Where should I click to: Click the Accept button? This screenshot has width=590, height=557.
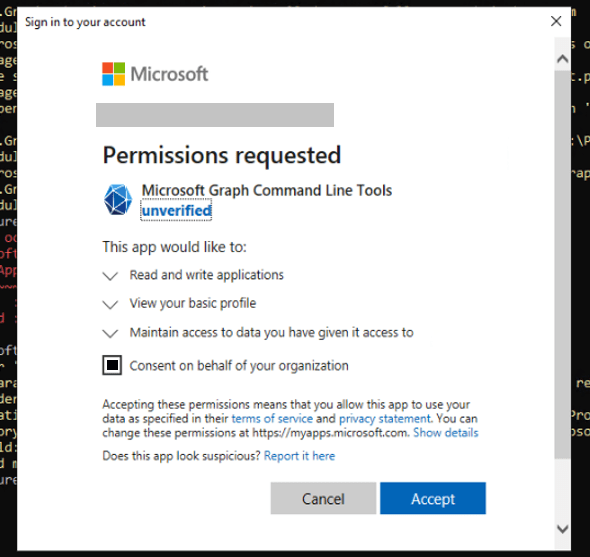[x=433, y=498]
